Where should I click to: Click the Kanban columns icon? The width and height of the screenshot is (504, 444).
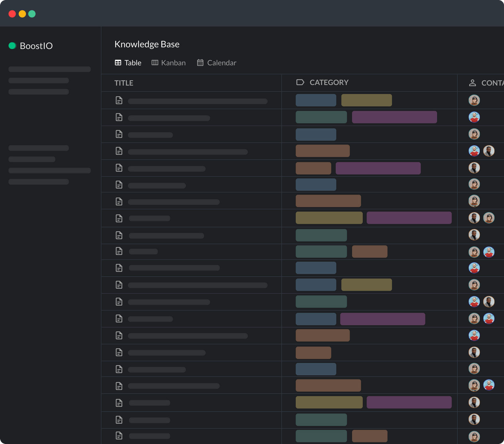coord(155,63)
